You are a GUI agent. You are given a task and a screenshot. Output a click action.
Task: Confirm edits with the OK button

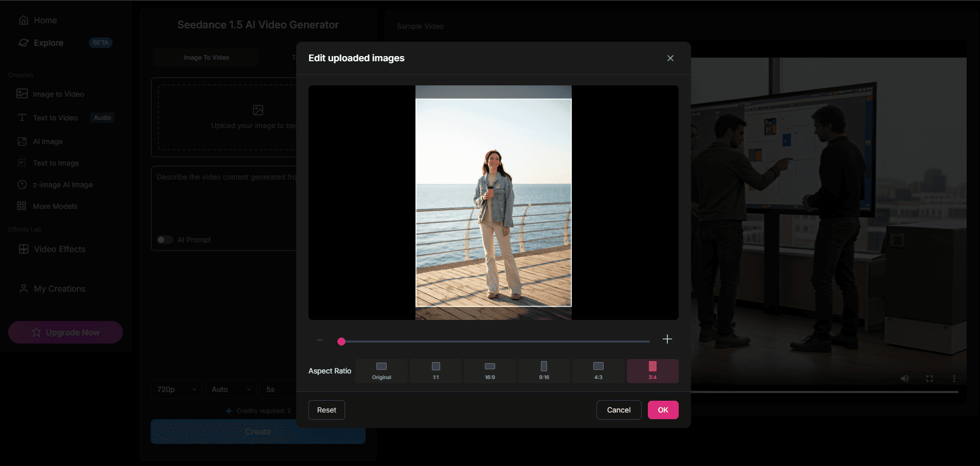663,410
